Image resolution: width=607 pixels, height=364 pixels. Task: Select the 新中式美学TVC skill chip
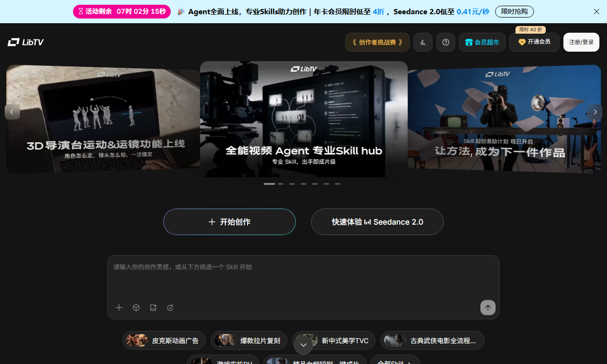click(x=334, y=340)
